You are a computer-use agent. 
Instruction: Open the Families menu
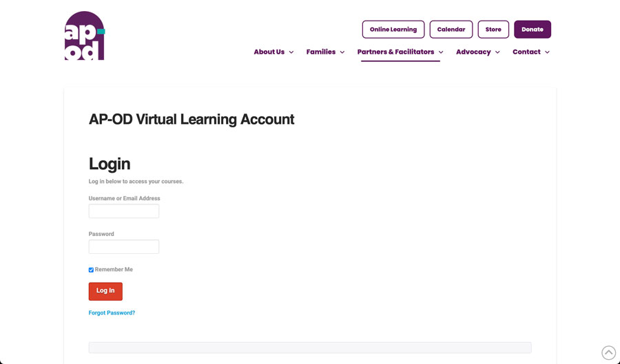[x=320, y=52]
